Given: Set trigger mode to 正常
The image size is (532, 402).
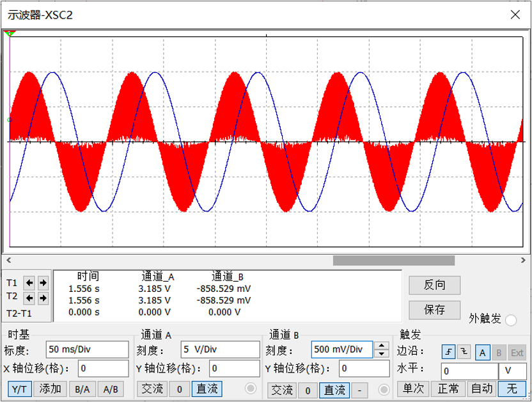Looking at the screenshot, I should tap(448, 389).
